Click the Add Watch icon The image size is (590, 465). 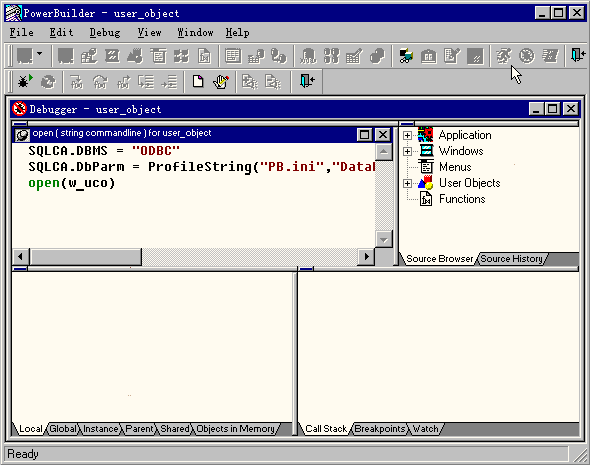pyautogui.click(x=249, y=82)
